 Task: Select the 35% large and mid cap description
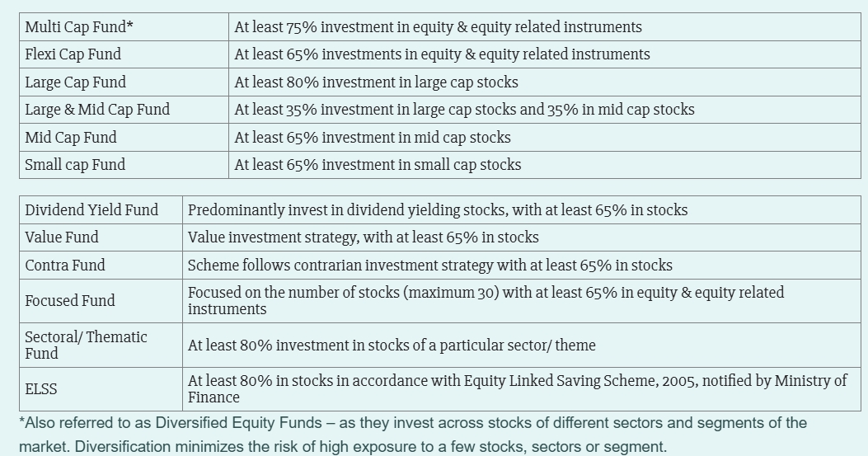(x=464, y=110)
